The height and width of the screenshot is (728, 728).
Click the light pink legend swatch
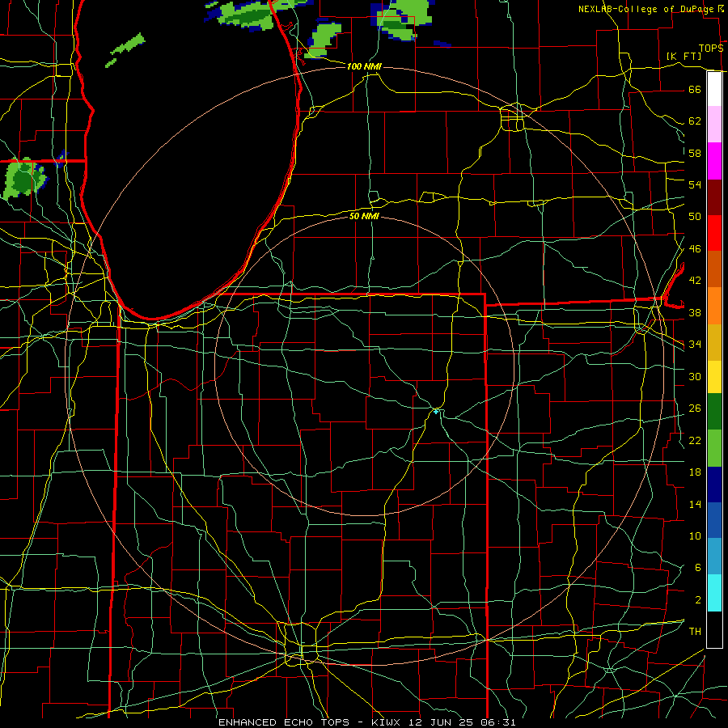tap(714, 125)
